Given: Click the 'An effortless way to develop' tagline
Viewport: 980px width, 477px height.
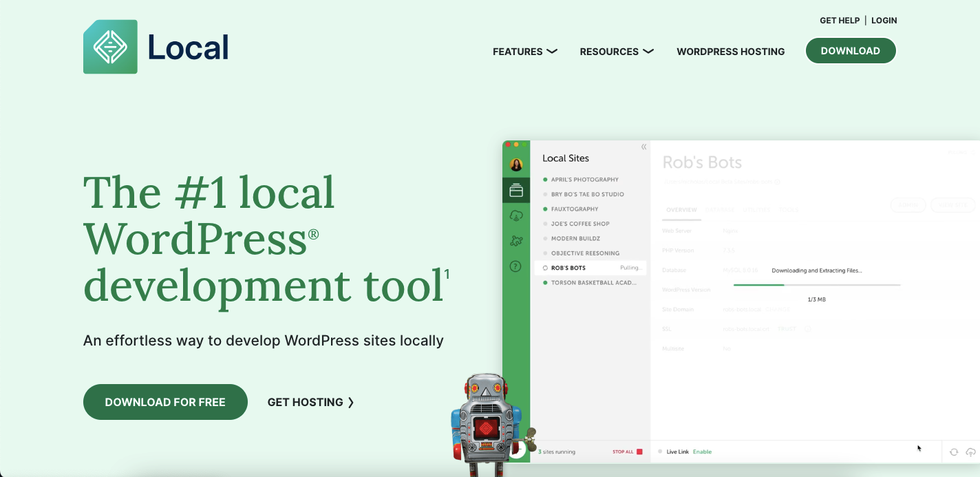Looking at the screenshot, I should [264, 341].
